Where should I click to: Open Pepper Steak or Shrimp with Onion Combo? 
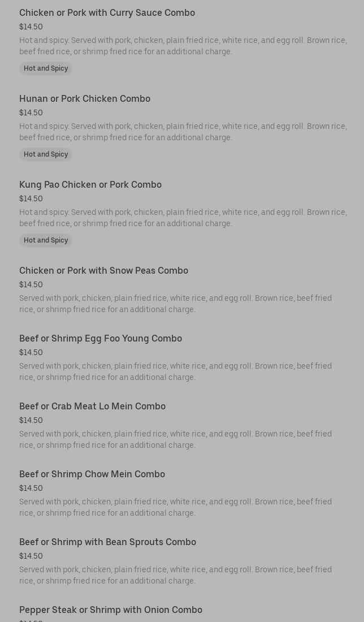coord(111,610)
